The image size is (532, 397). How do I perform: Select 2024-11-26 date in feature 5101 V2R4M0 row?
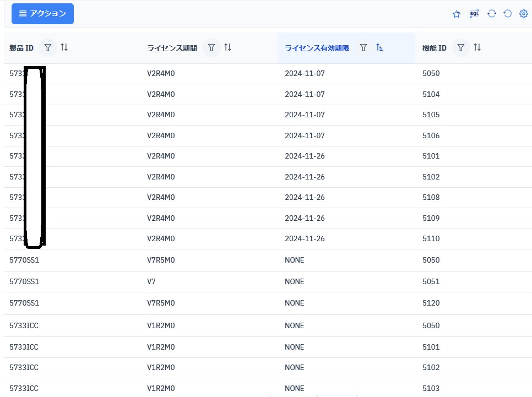click(305, 156)
